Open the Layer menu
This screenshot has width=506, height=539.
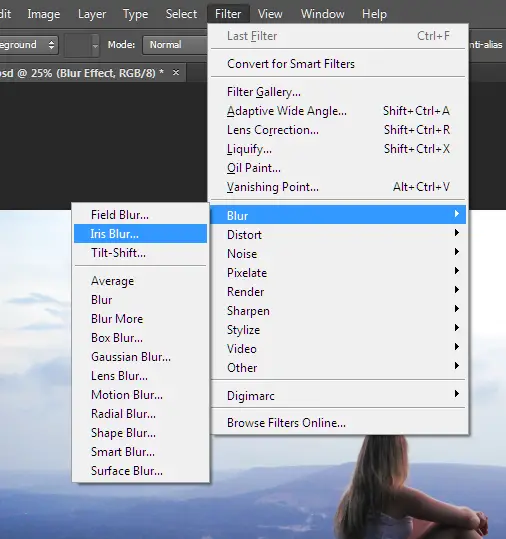(x=92, y=14)
